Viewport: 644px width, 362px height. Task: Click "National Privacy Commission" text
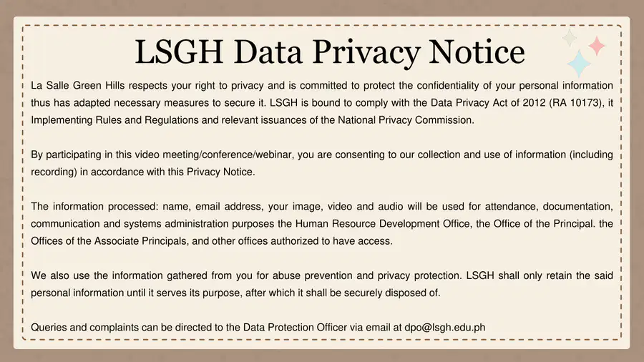pyautogui.click(x=406, y=120)
